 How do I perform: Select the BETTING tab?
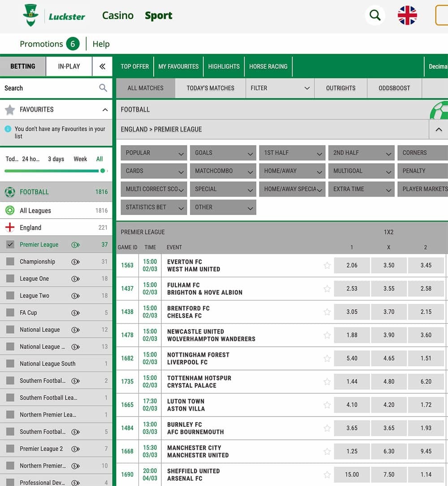[23, 66]
